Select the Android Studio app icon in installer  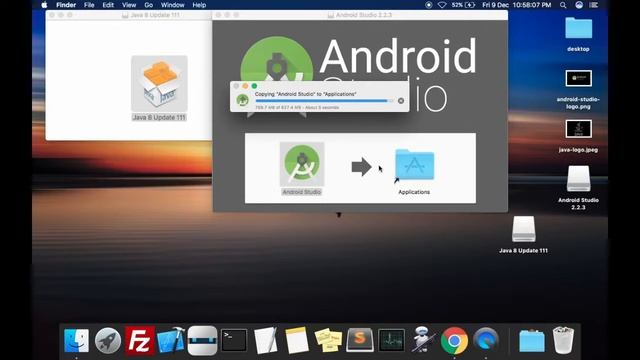point(302,164)
